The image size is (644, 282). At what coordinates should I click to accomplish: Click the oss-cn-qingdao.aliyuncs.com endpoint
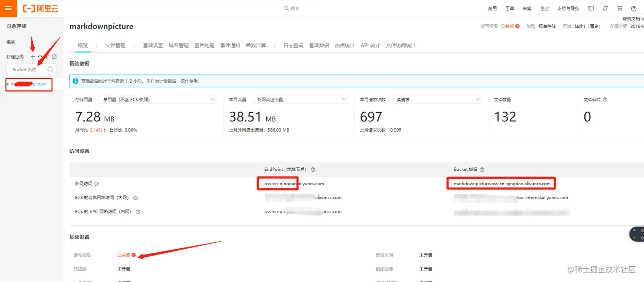[294, 184]
